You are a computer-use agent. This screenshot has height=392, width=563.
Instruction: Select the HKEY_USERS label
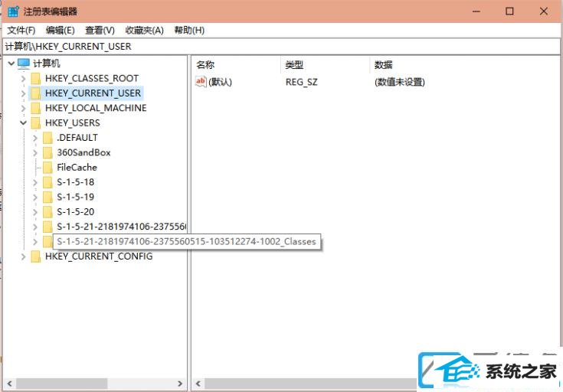coord(73,122)
